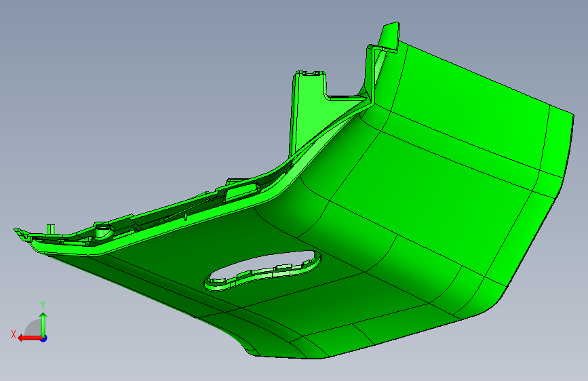Click the blue Z axis dot on triad
The image size is (588, 381).
(x=44, y=338)
